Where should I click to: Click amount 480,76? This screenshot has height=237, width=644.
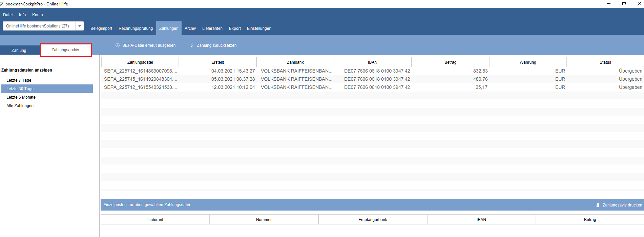coord(480,79)
